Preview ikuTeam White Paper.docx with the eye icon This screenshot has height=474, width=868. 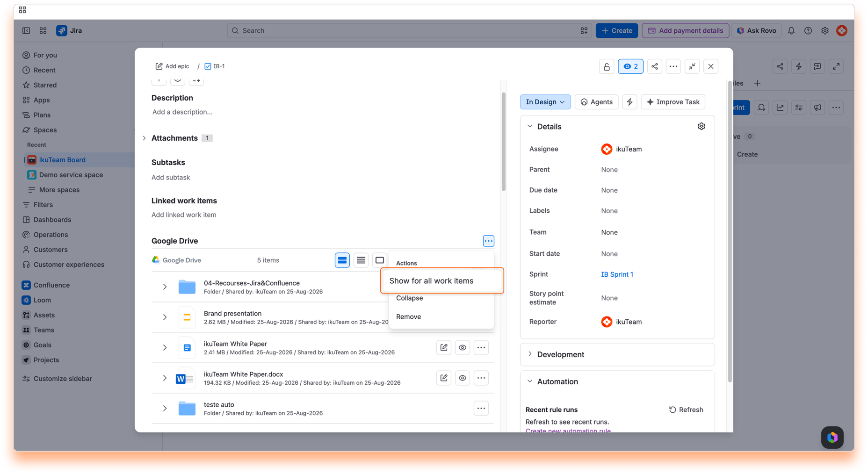tap(463, 378)
